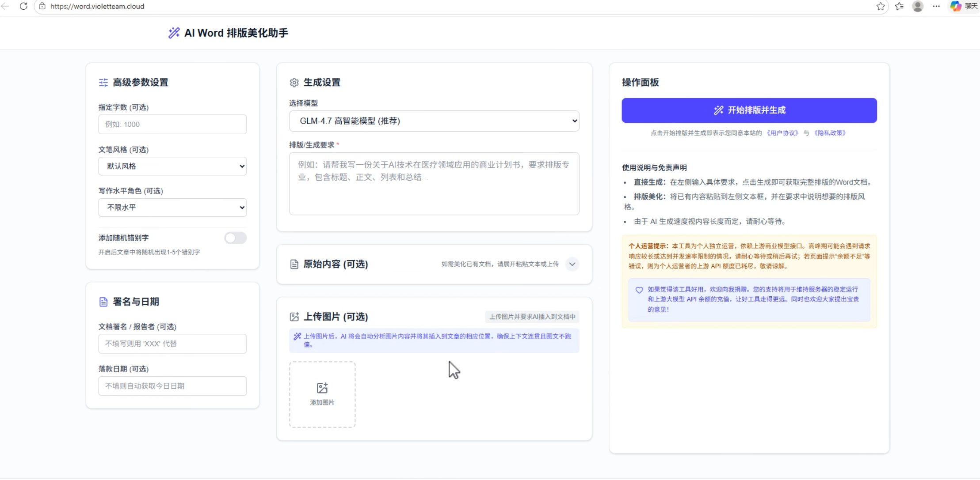Screen dimensions: 980x480
Task: Open the 文笔风格 dropdown
Action: (172, 166)
